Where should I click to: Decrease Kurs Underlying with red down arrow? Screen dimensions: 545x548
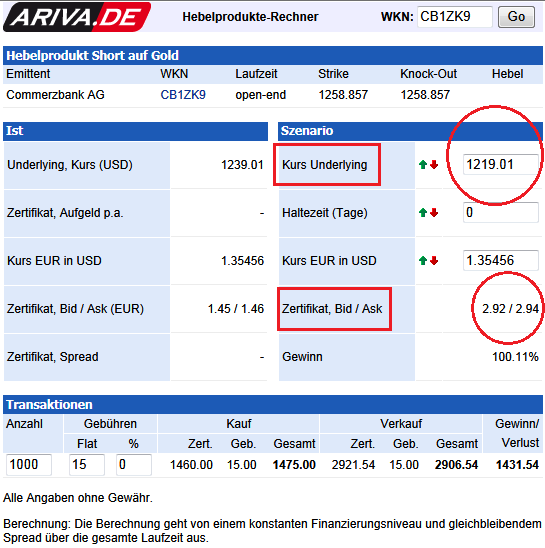434,165
